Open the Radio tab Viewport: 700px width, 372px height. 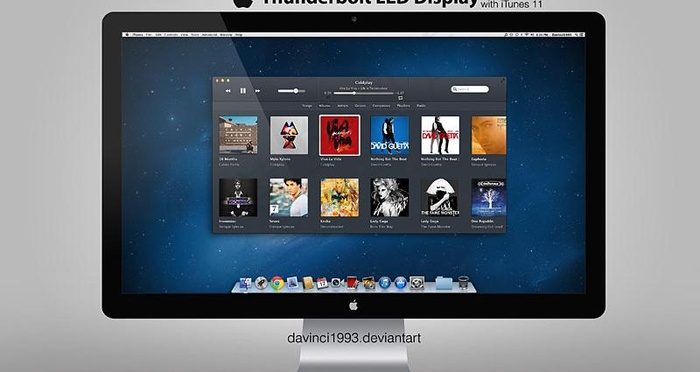[x=421, y=106]
